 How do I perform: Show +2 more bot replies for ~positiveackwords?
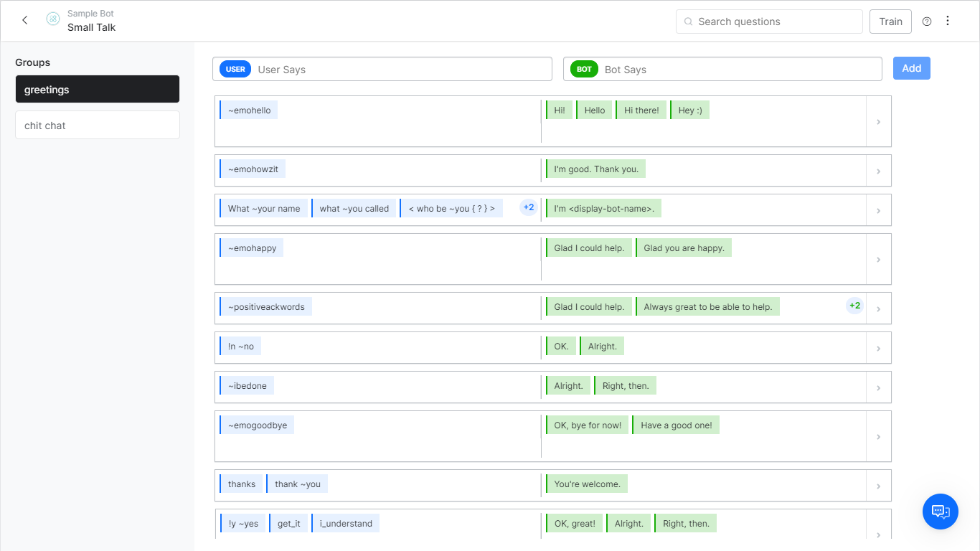(x=854, y=306)
